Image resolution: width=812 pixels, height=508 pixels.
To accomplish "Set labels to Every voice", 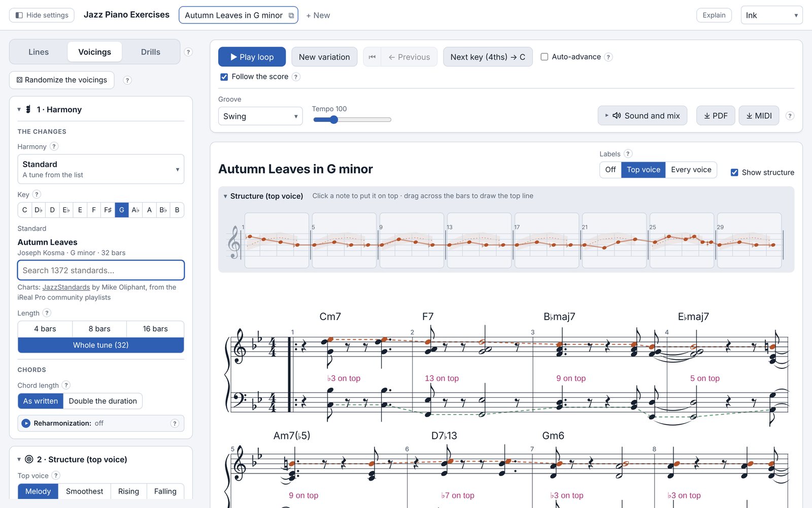I will [x=691, y=170].
